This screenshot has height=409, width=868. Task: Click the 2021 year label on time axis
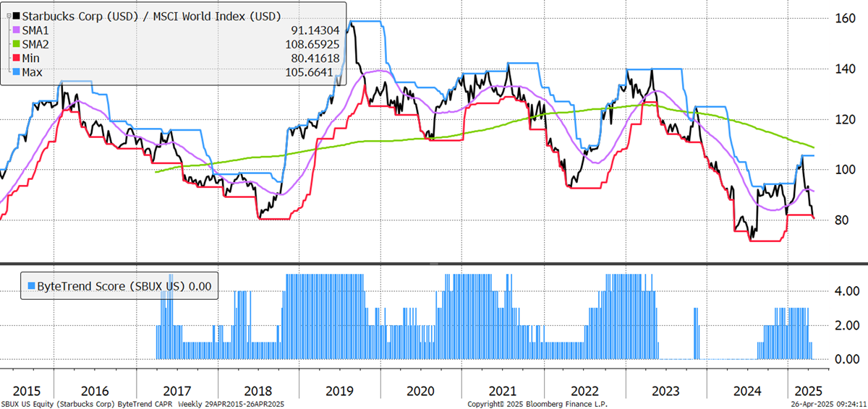tap(503, 390)
